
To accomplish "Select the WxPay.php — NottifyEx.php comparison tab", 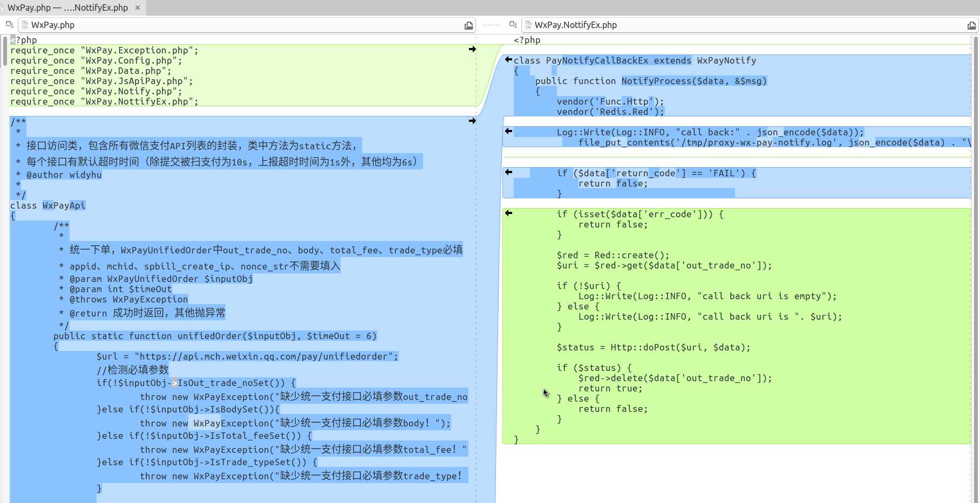I will (x=67, y=8).
